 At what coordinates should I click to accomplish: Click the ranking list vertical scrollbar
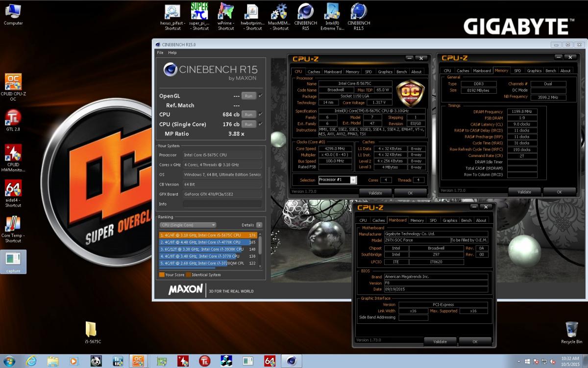tap(260, 245)
